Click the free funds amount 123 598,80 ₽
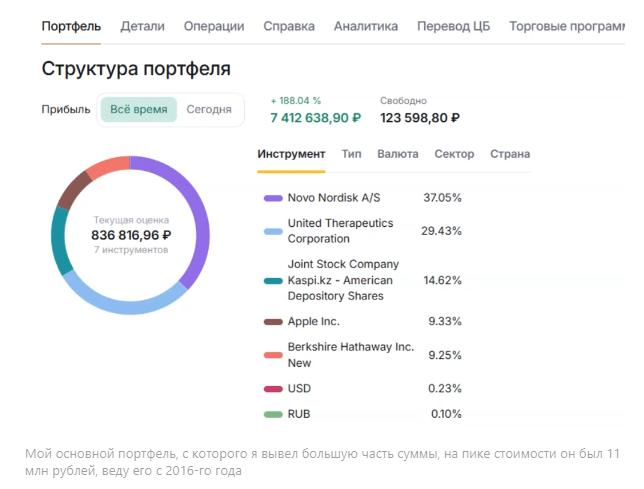Screen dimensions: 644x489 (420, 118)
